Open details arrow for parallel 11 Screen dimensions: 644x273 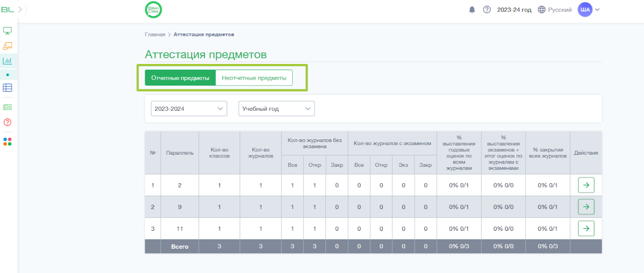586,229
